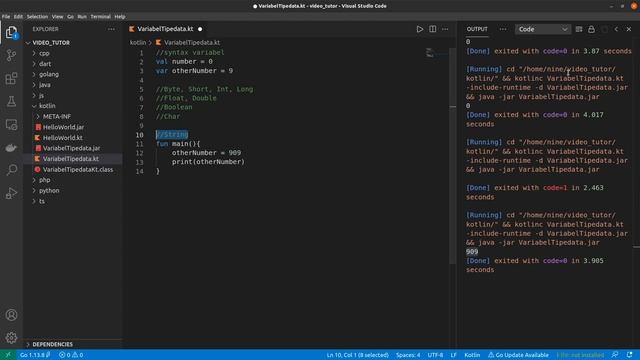Expand the python folder
The height and width of the screenshot is (360, 640).
[x=49, y=191]
